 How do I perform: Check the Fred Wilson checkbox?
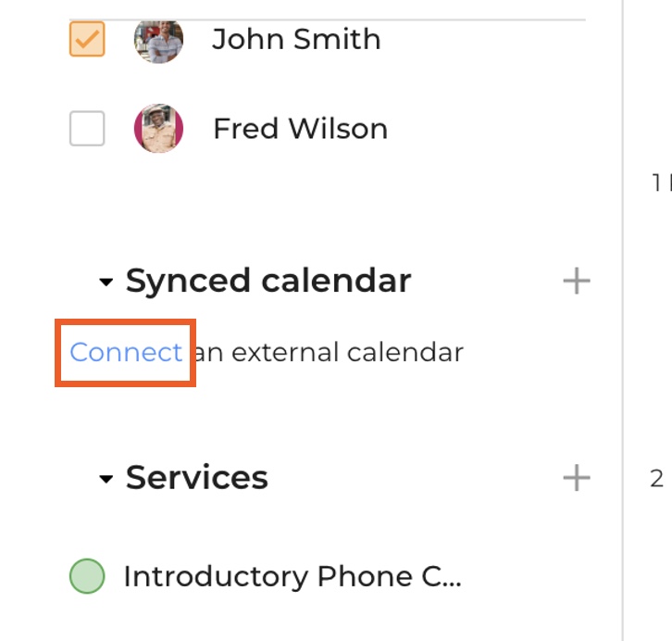coord(87,129)
